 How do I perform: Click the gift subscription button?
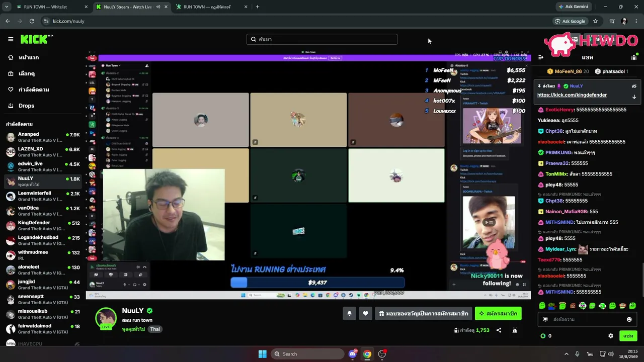tap(424, 313)
